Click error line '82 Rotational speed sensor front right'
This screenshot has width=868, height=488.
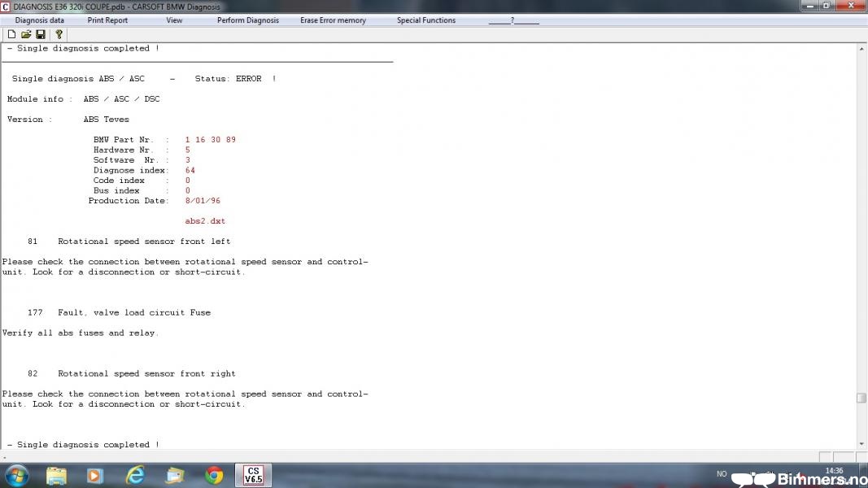point(132,373)
